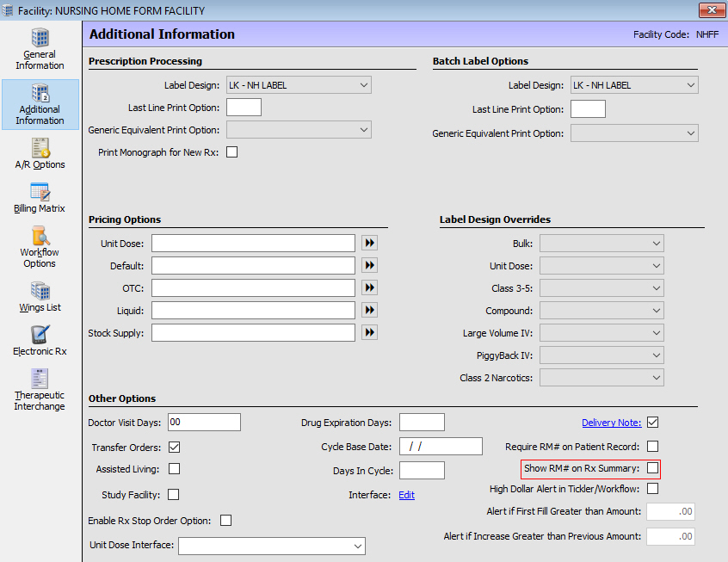Uncheck the Transfer Orders checkbox

[x=175, y=447]
